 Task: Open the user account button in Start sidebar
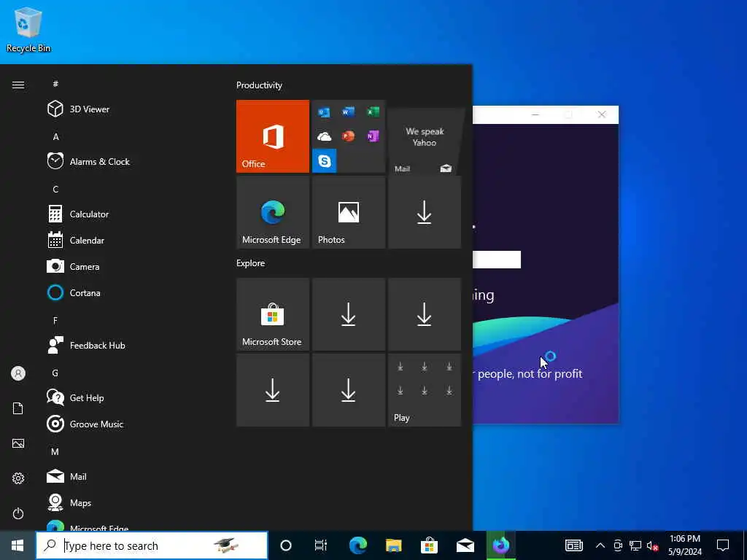coord(18,373)
